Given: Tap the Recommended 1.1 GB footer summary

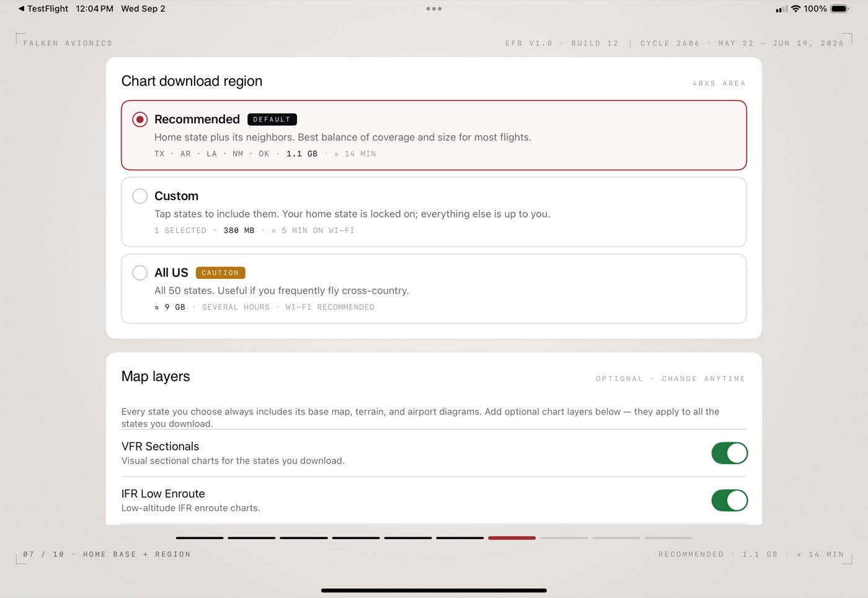Looking at the screenshot, I should click(751, 555).
